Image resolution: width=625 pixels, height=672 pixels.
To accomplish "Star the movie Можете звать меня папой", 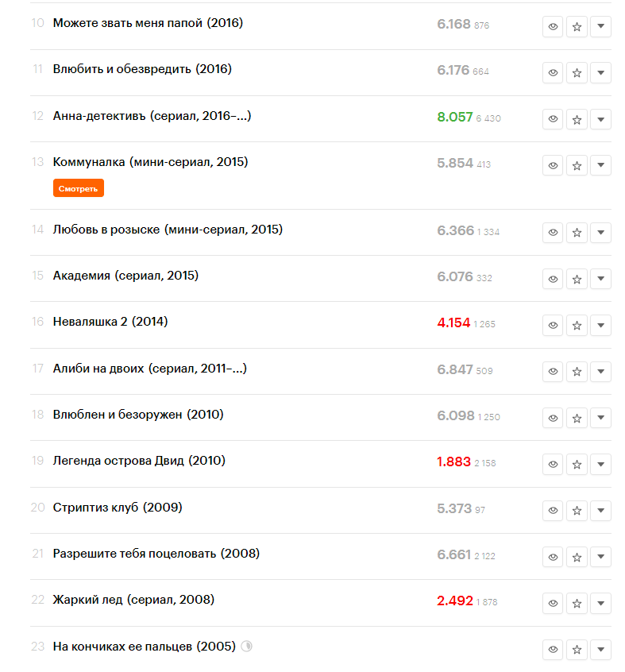I will pyautogui.click(x=577, y=27).
